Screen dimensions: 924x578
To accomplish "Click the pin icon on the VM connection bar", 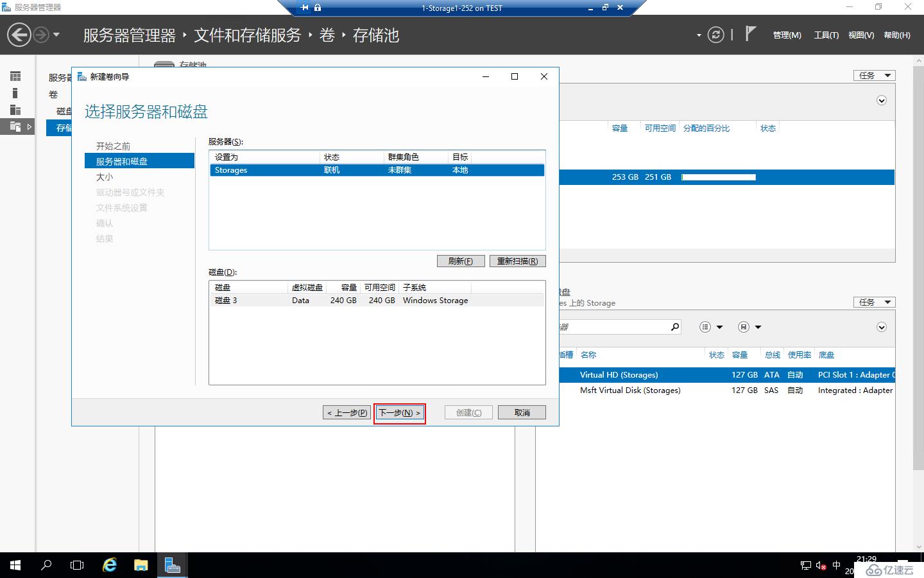I will click(x=305, y=8).
